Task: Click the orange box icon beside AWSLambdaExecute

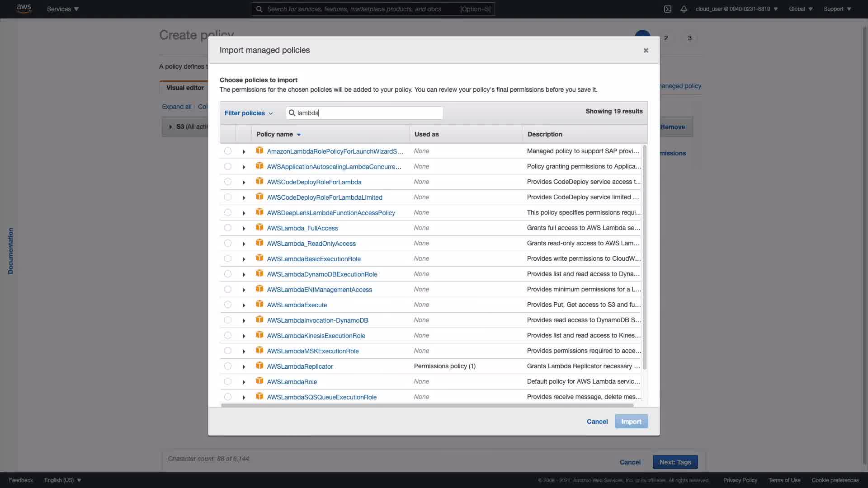Action: 259,304
